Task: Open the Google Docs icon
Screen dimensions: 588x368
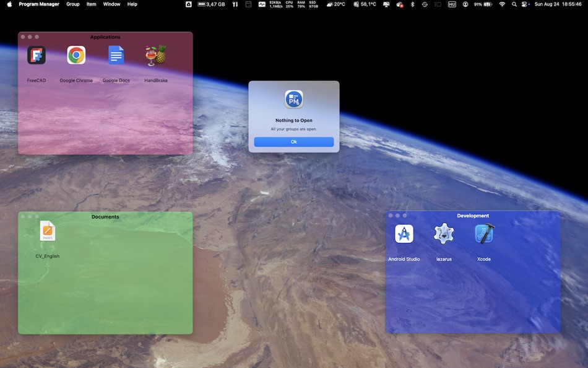Action: pos(116,55)
